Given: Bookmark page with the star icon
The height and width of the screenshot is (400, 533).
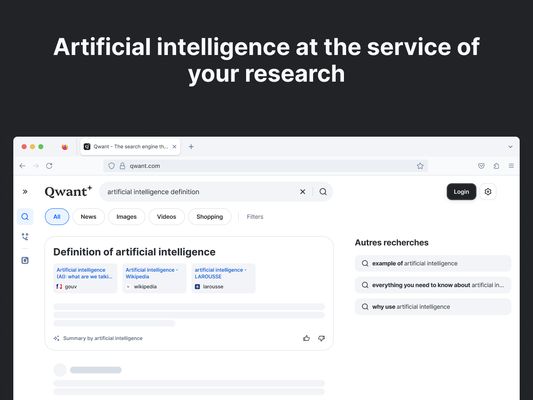Looking at the screenshot, I should (420, 166).
